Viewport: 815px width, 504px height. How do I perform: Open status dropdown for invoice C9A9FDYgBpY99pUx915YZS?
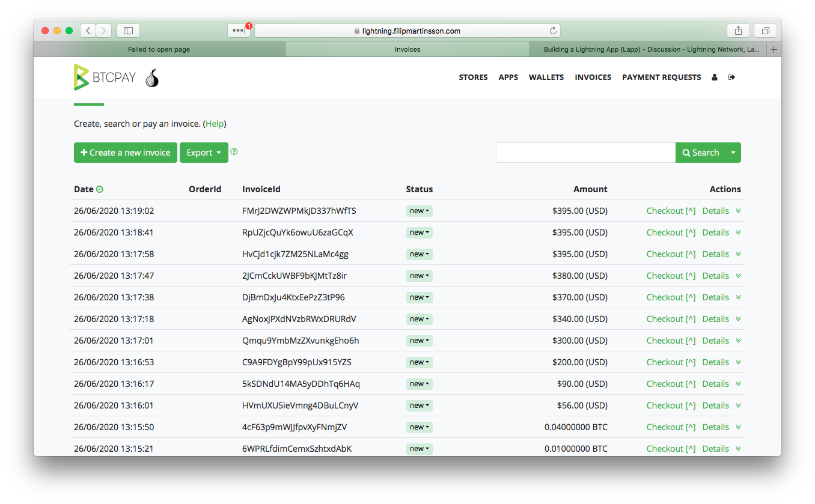click(420, 362)
